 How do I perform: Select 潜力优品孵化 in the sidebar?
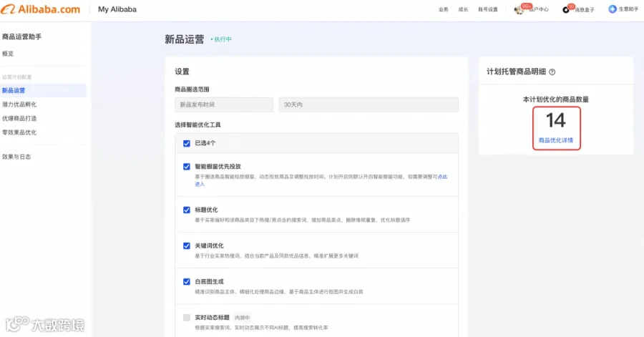coord(19,104)
